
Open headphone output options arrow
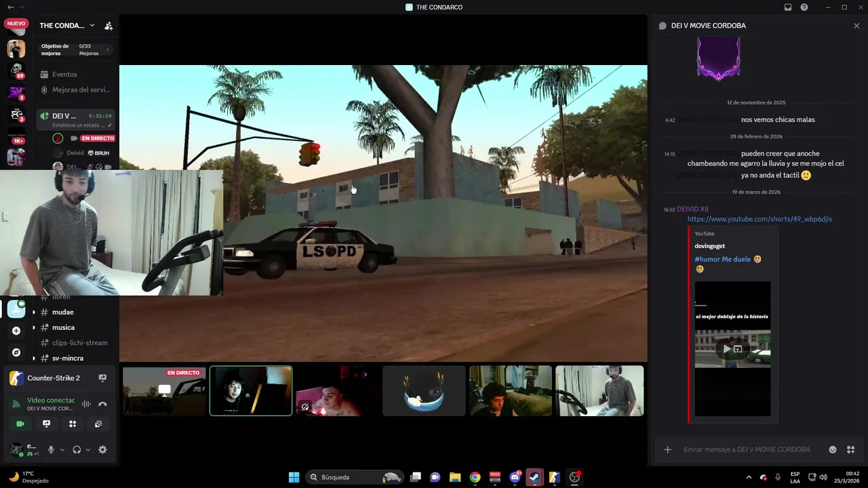point(87,449)
